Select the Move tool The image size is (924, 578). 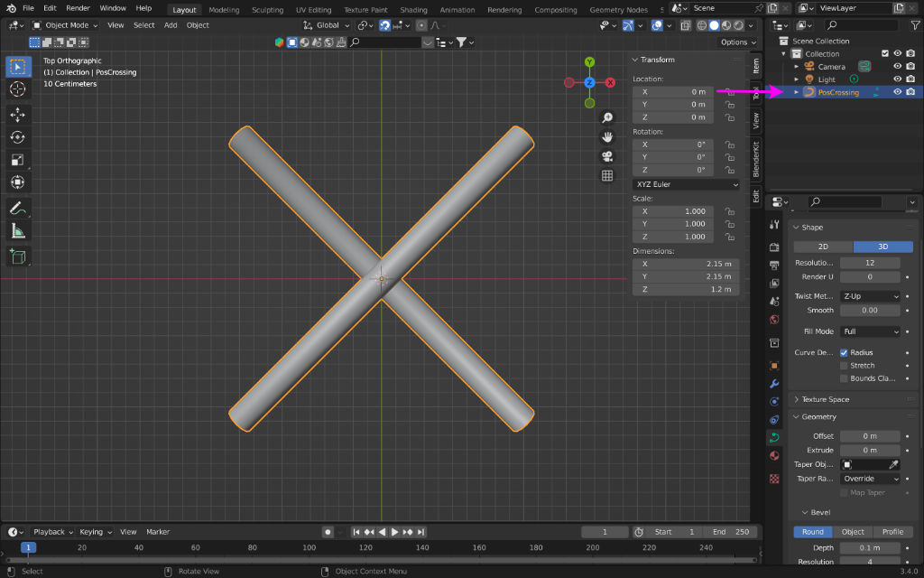pos(18,115)
